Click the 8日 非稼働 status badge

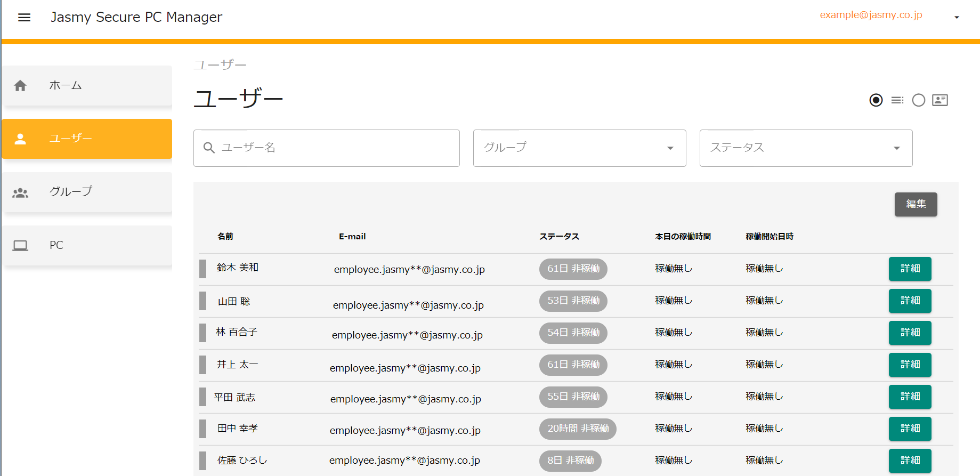(570, 461)
